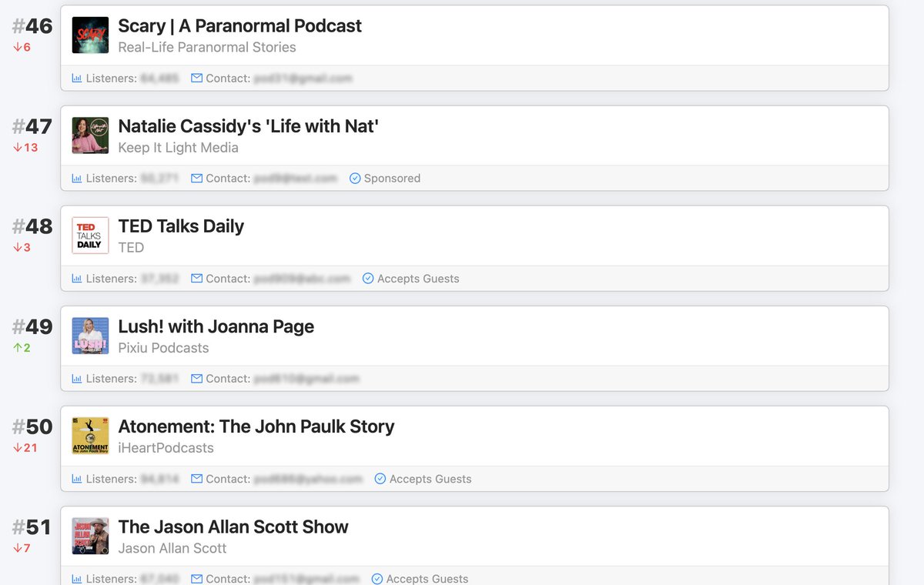The width and height of the screenshot is (924, 585).
Task: Click The Jason Allan Scott Show title
Action: (233, 526)
